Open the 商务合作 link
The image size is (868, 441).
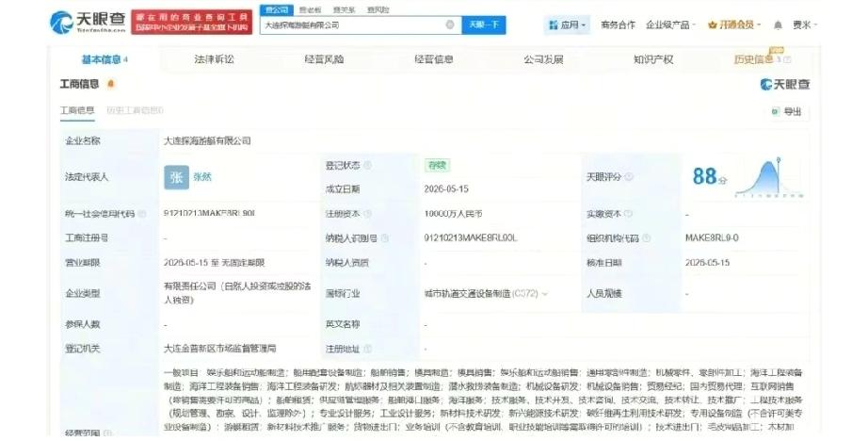pos(618,24)
